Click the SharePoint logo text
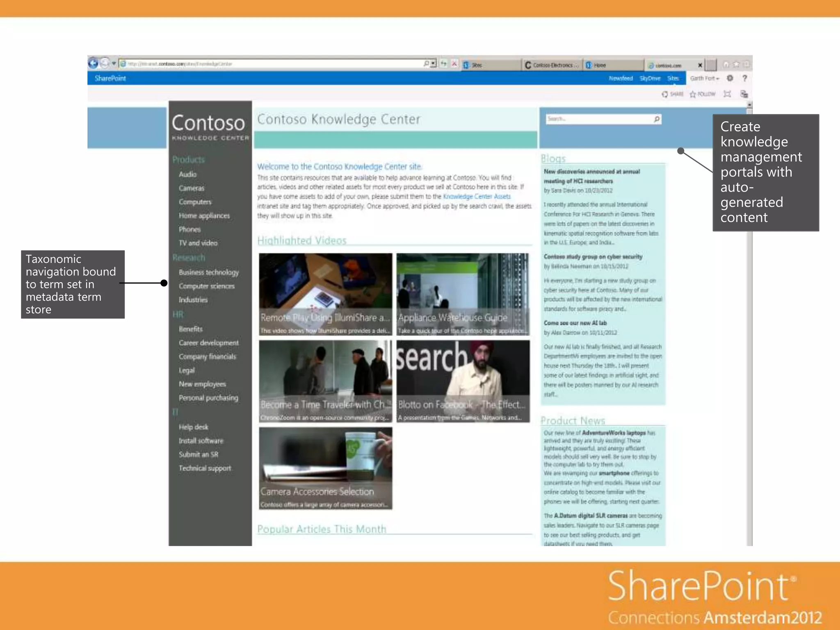 coord(110,78)
